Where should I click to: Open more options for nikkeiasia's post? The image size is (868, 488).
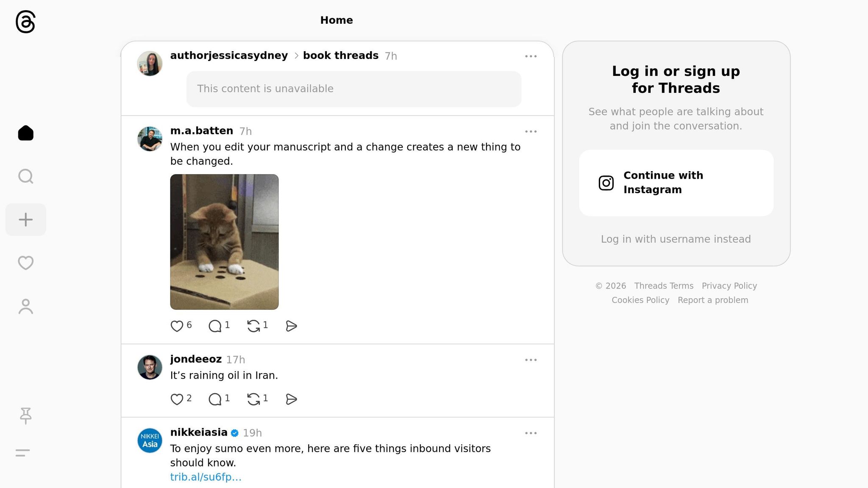531,433
